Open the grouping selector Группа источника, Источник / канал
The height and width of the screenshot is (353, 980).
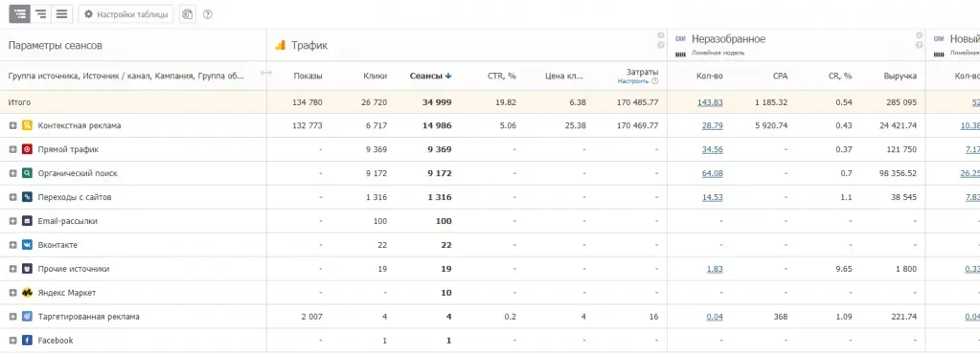click(126, 77)
